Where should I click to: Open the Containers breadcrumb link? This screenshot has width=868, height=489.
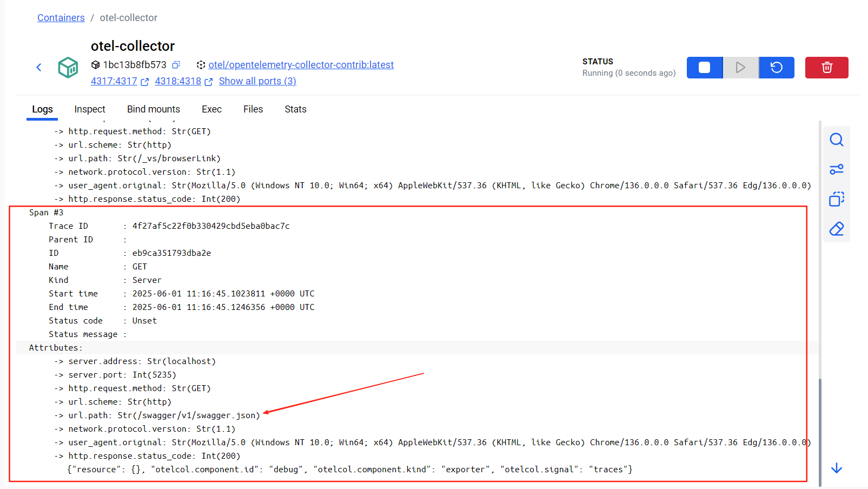point(61,18)
